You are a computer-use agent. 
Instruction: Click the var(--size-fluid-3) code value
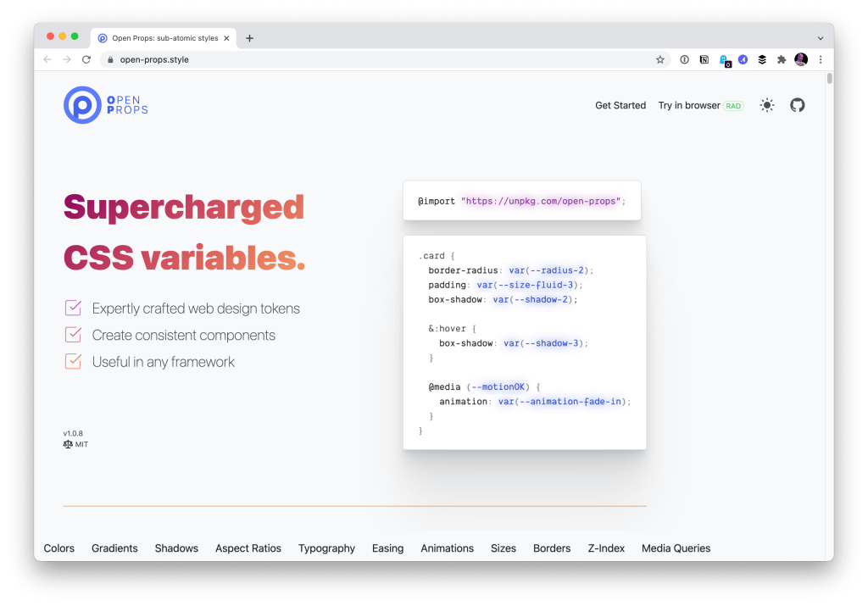(x=529, y=285)
